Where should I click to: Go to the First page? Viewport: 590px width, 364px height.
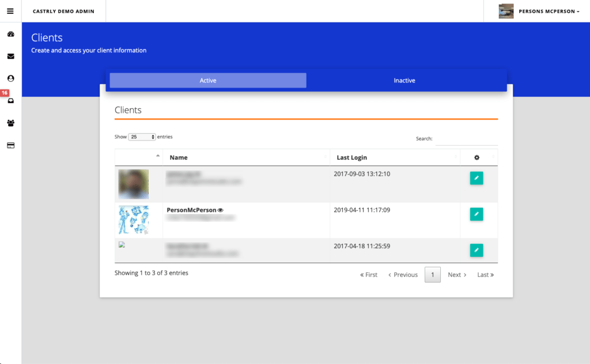click(x=369, y=275)
